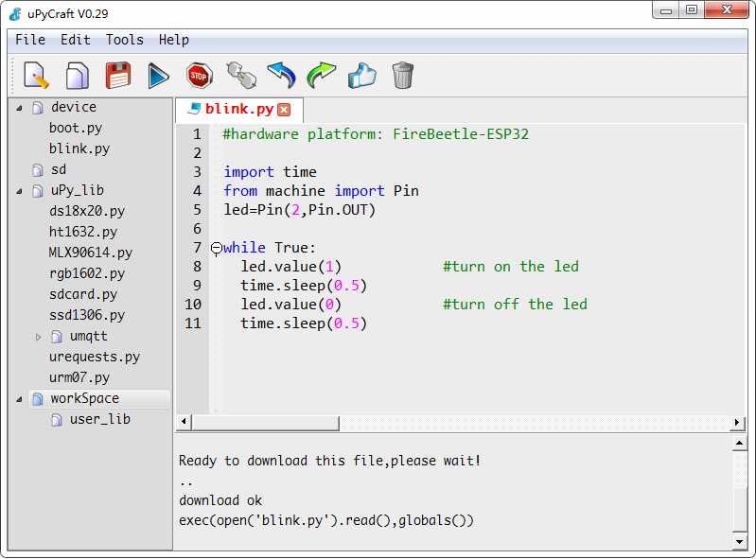The height and width of the screenshot is (559, 756).
Task: Stop execution with the red STOP icon
Action: click(x=199, y=76)
